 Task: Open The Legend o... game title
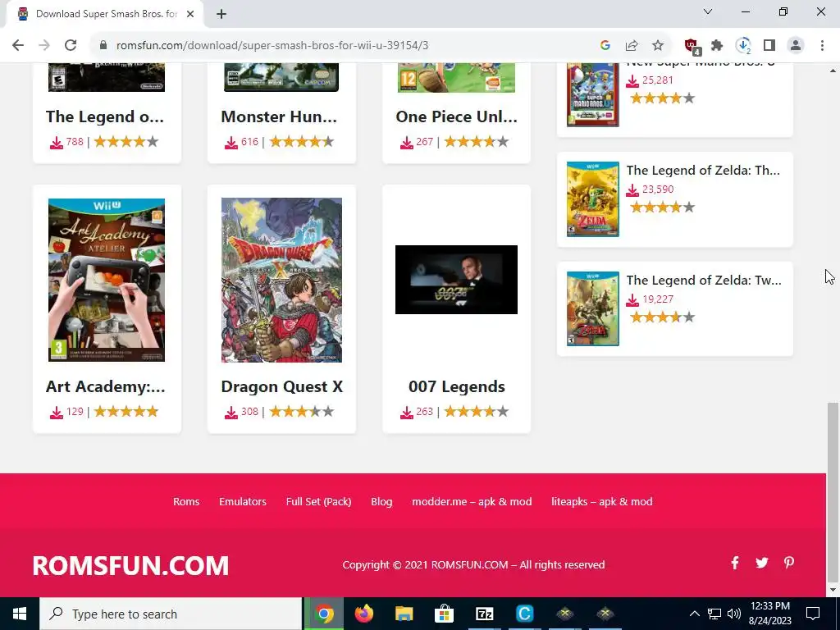click(105, 116)
